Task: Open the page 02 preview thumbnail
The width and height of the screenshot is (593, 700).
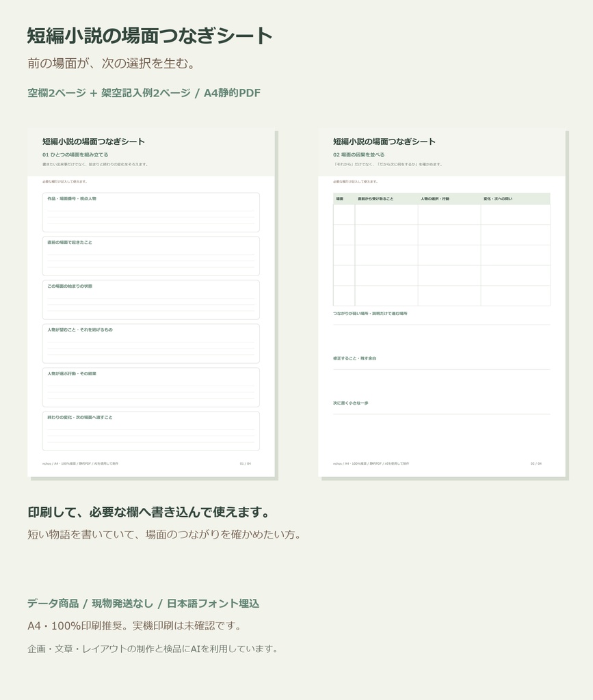Action: point(442,303)
